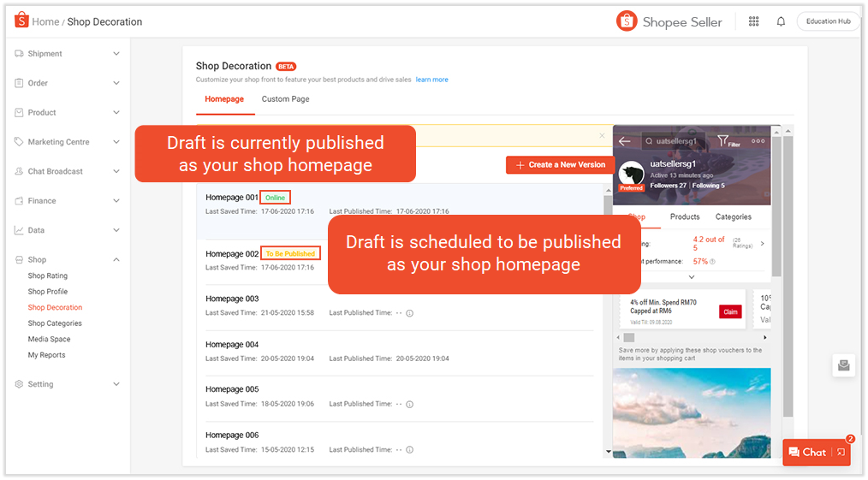
Task: Switch to the Homepage tab
Action: [224, 99]
